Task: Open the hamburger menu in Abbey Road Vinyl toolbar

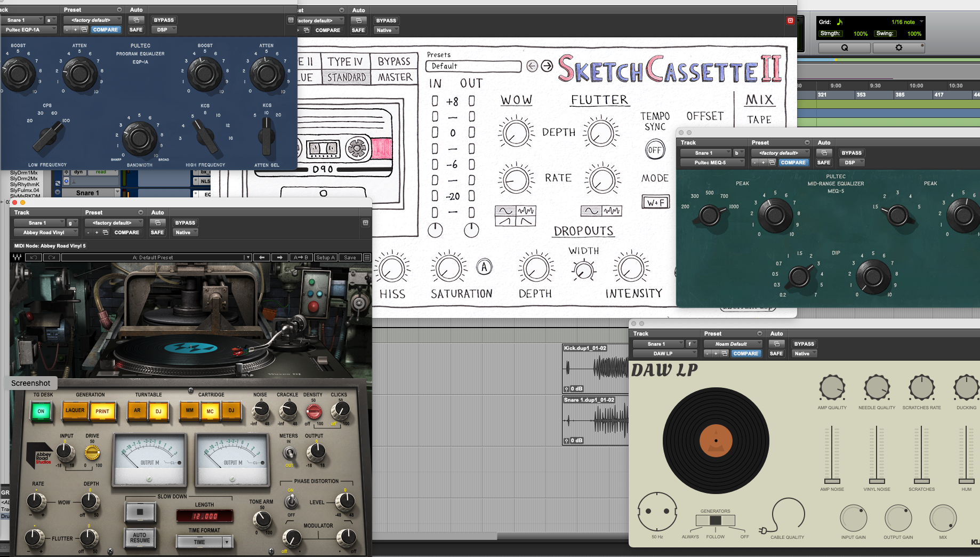Action: 367,257
